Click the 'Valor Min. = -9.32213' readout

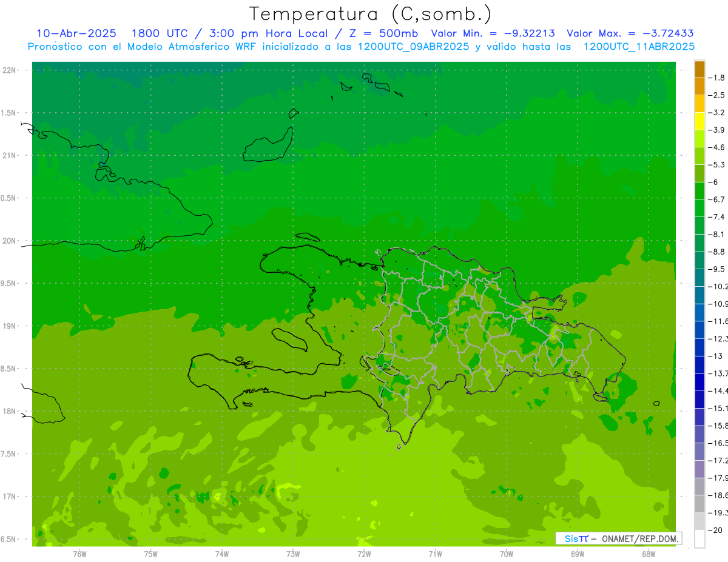[x=493, y=33]
